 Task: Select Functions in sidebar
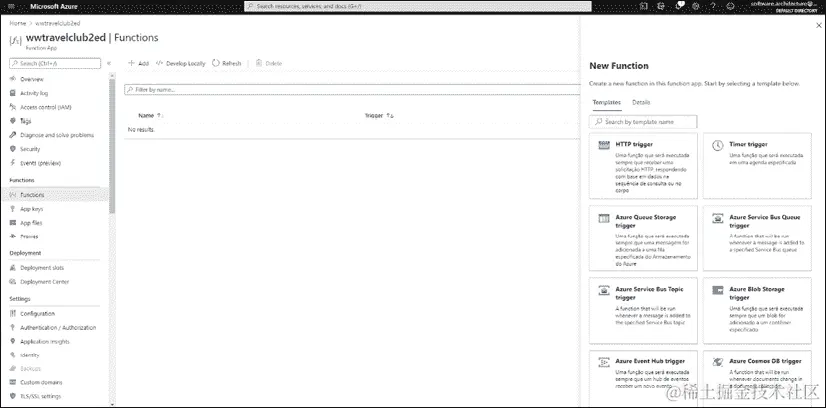coord(55,195)
